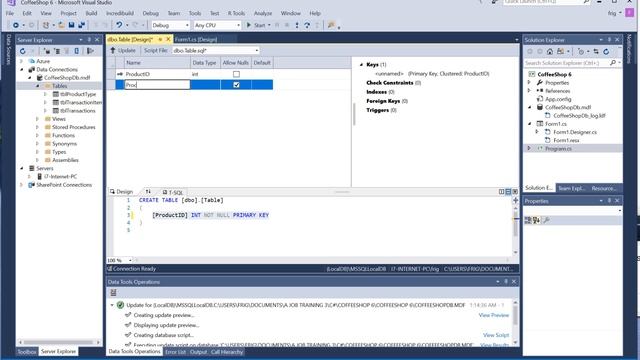Click the View Script link

click(496, 335)
